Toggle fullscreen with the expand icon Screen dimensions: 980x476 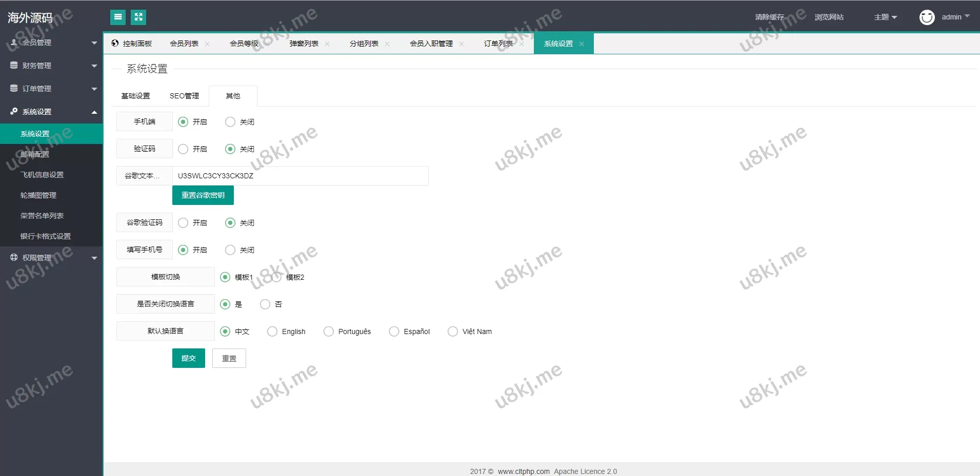(x=138, y=17)
